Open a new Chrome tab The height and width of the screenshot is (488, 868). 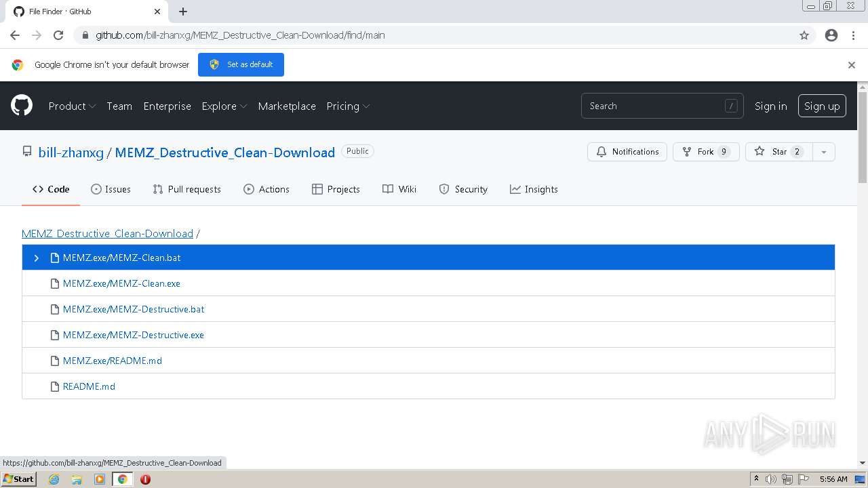pos(183,12)
